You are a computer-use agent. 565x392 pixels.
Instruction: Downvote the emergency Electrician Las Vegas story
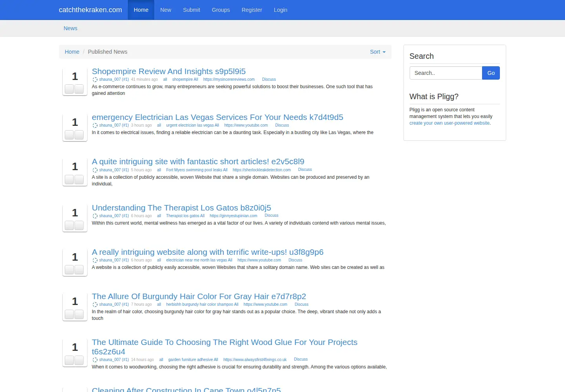coord(79,135)
